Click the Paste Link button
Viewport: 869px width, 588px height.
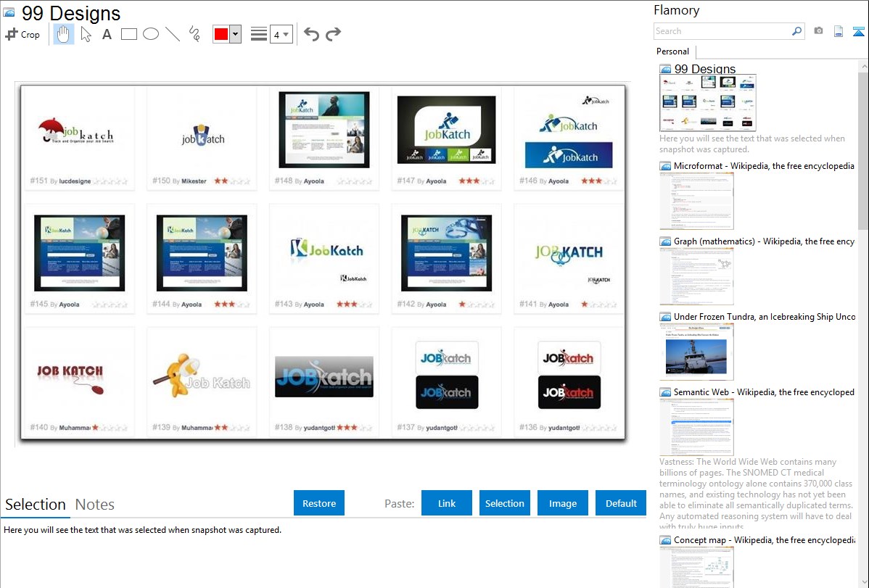(447, 503)
